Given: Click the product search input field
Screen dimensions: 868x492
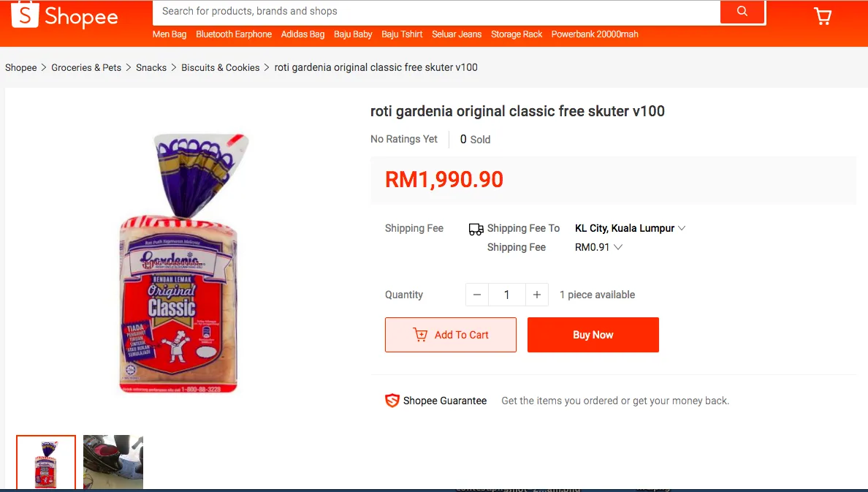Looking at the screenshot, I should [x=436, y=12].
